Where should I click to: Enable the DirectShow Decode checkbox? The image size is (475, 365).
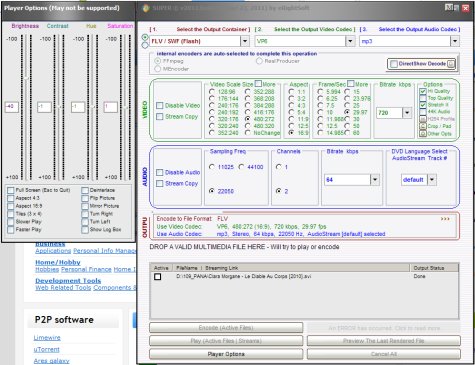click(x=394, y=64)
